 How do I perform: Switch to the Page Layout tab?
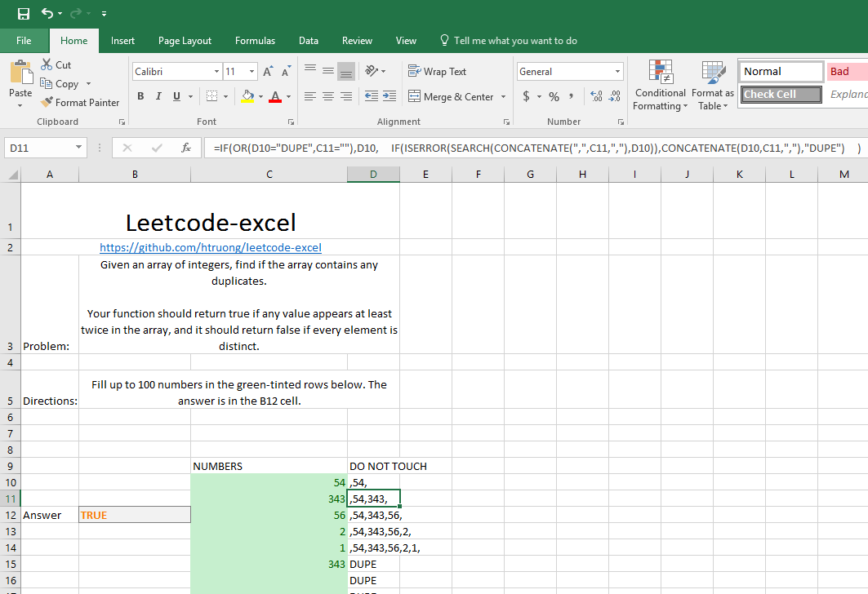[x=185, y=40]
